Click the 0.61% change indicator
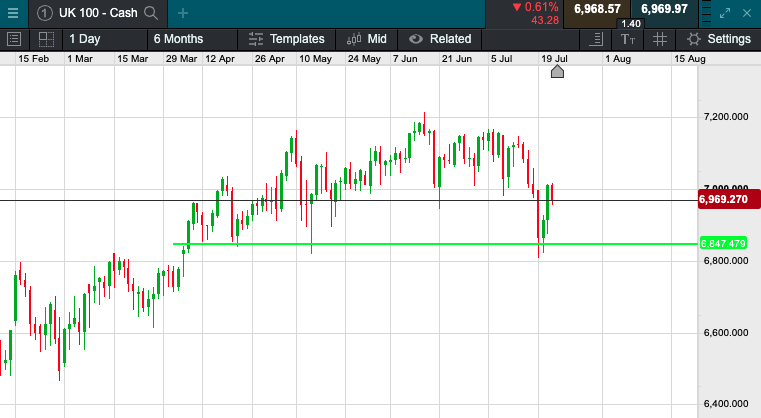 click(536, 7)
